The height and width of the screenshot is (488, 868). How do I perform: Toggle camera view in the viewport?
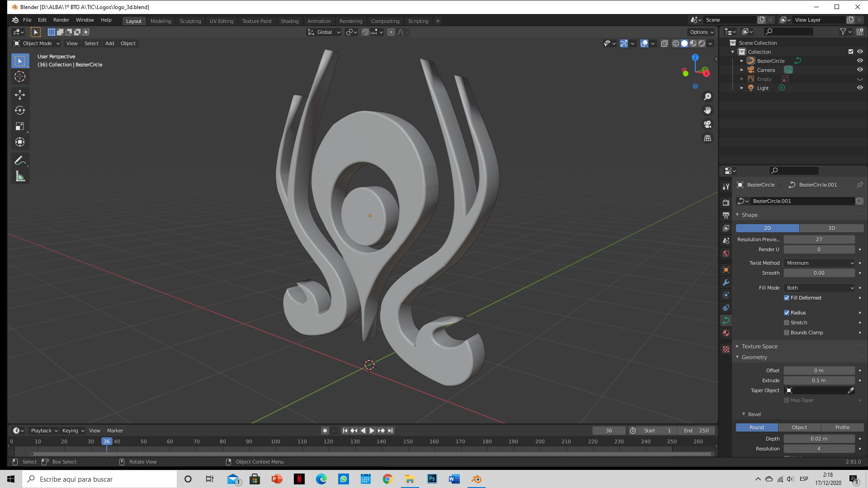708,124
